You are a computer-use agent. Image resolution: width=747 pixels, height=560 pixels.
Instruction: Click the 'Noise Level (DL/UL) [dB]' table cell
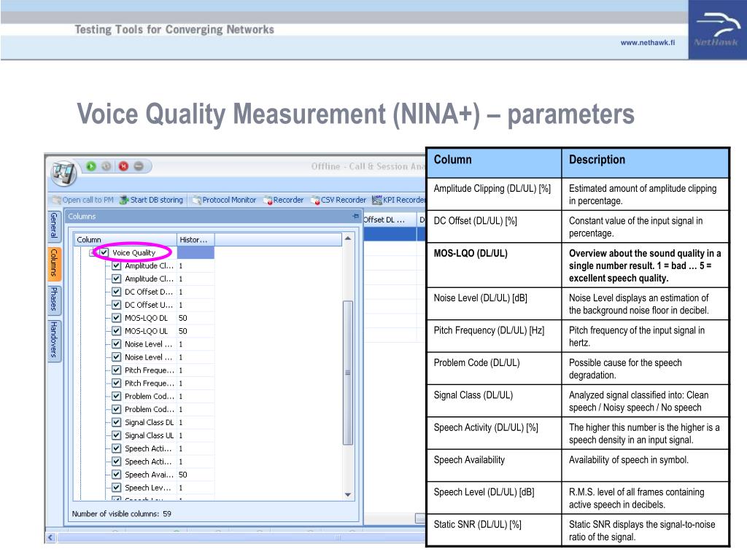coord(494,304)
